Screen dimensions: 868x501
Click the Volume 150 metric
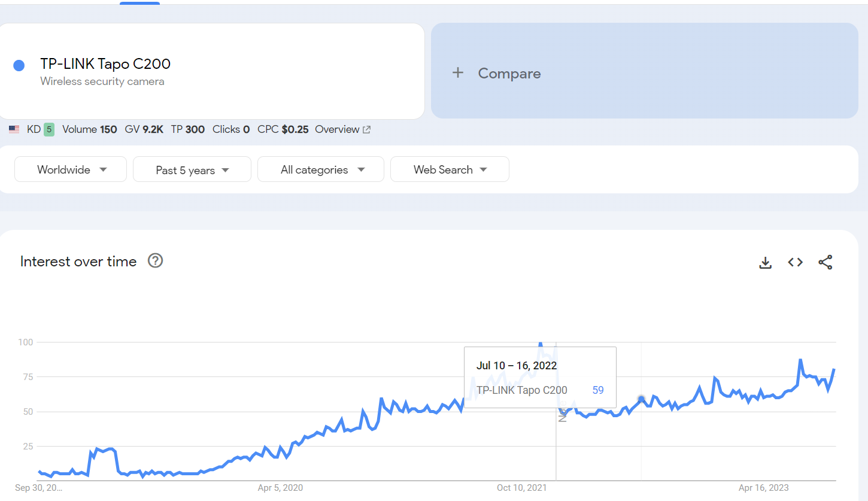(90, 129)
